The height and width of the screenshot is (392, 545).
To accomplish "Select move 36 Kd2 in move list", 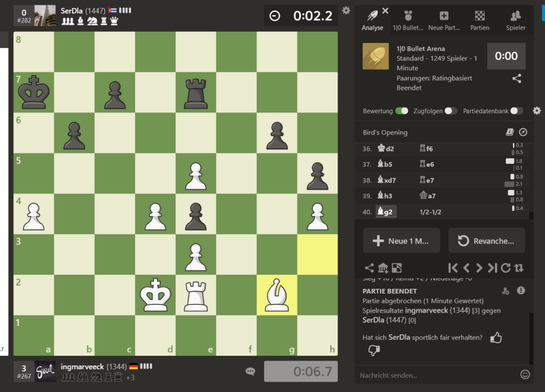I will [x=386, y=148].
